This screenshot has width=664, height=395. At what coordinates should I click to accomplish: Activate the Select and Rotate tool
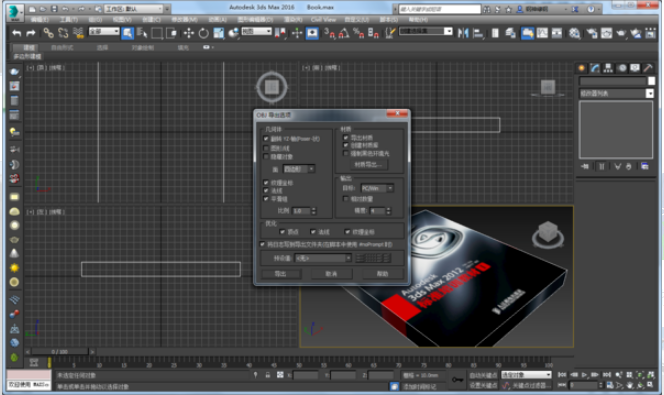tap(204, 33)
